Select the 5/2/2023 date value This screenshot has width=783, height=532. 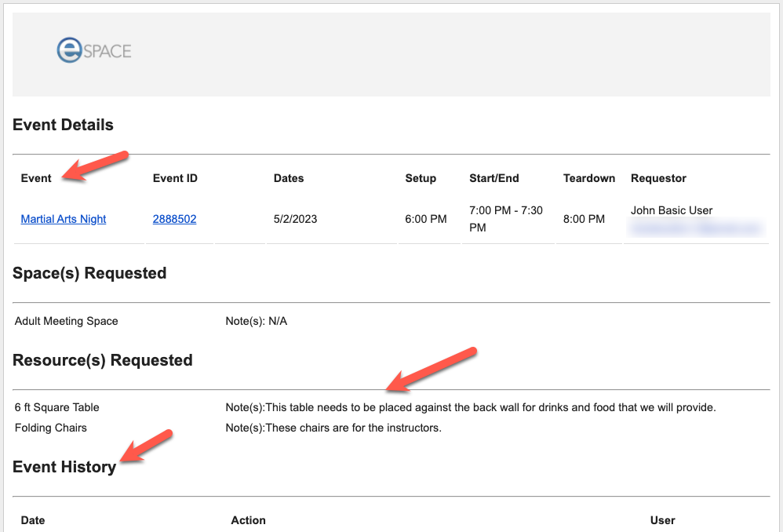tap(296, 219)
